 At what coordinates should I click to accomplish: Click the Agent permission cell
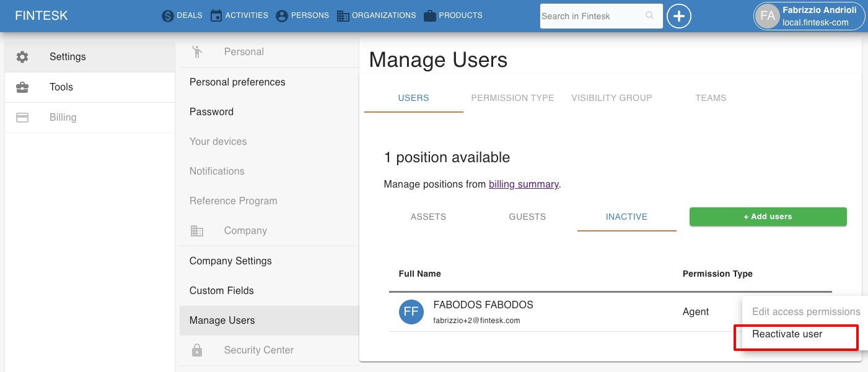click(696, 311)
